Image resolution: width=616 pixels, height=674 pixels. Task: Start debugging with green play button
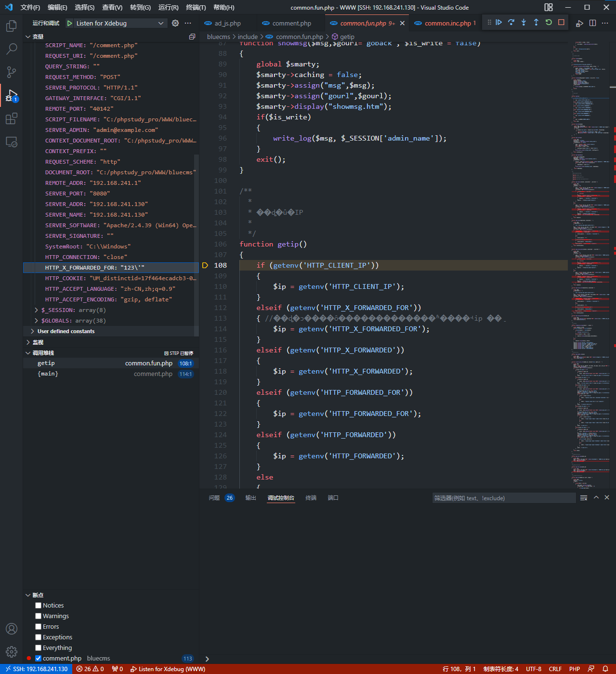[70, 23]
